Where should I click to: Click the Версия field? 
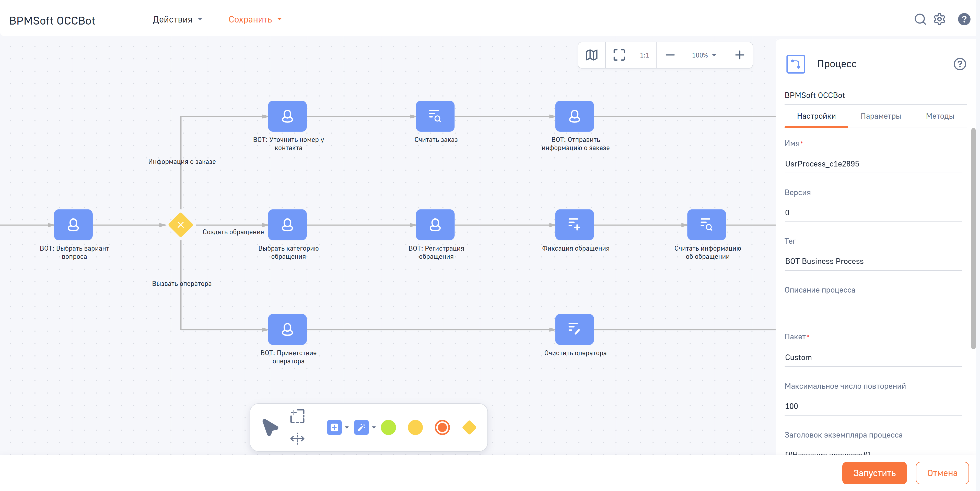(873, 213)
